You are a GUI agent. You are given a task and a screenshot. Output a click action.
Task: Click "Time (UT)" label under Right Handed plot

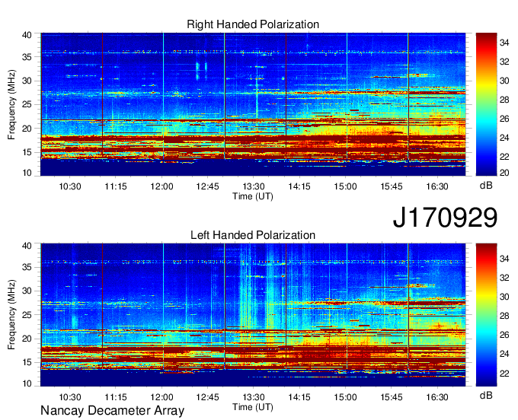click(x=253, y=196)
